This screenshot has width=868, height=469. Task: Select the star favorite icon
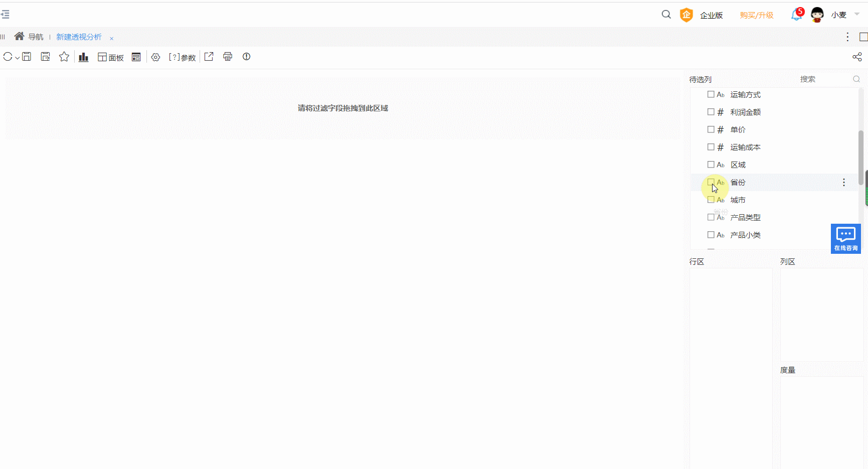click(x=64, y=57)
